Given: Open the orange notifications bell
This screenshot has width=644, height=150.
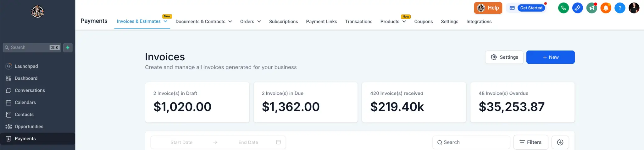Looking at the screenshot, I should pyautogui.click(x=606, y=8).
